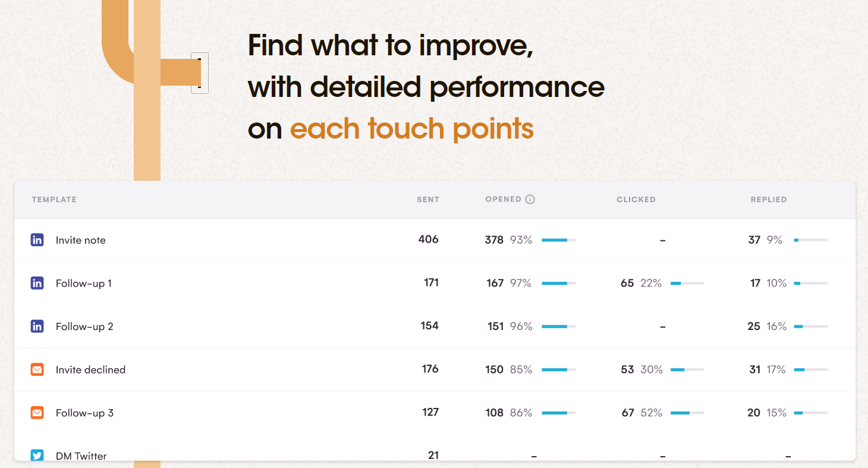Click the Twitter icon next to DM Twitter
This screenshot has width=868, height=468.
pyautogui.click(x=37, y=455)
